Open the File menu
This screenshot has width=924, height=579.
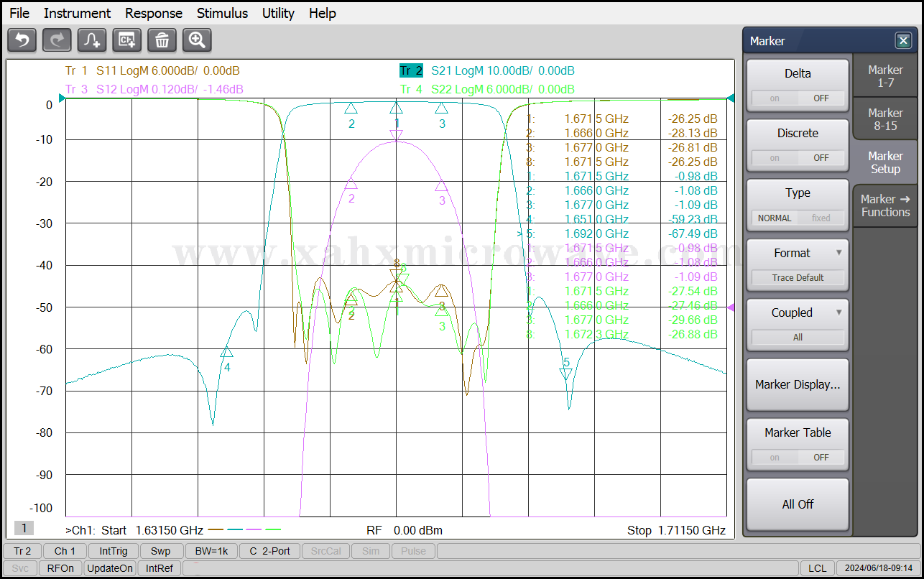(19, 13)
